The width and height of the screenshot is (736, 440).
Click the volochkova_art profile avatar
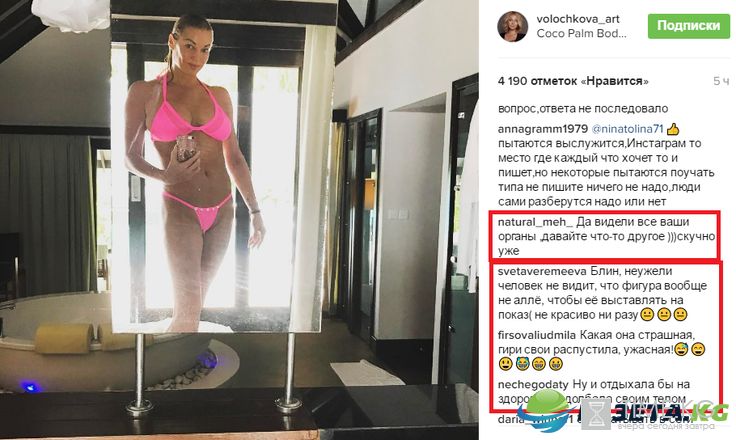pos(513,27)
